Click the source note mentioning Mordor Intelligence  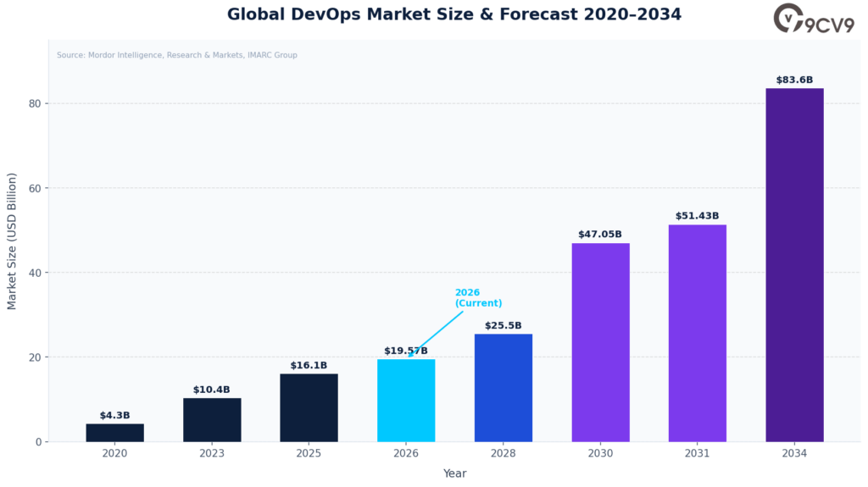coord(177,55)
